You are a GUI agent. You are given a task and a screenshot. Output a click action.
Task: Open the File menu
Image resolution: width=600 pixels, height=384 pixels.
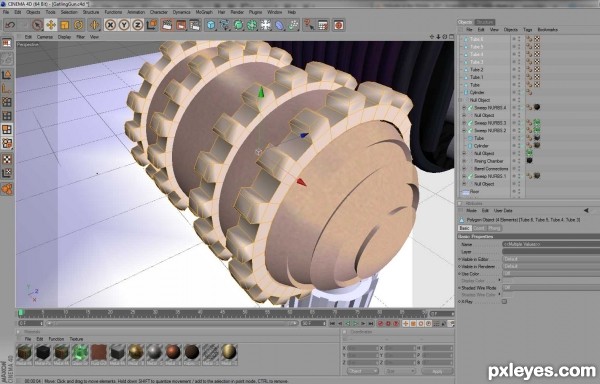click(x=6, y=12)
